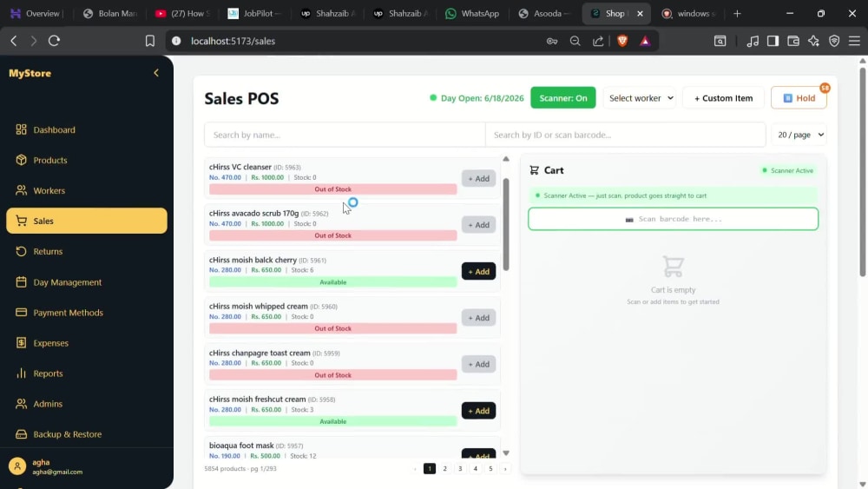Image resolution: width=868 pixels, height=489 pixels.
Task: Add cHirss moish freshcut cream to cart
Action: [x=479, y=411]
